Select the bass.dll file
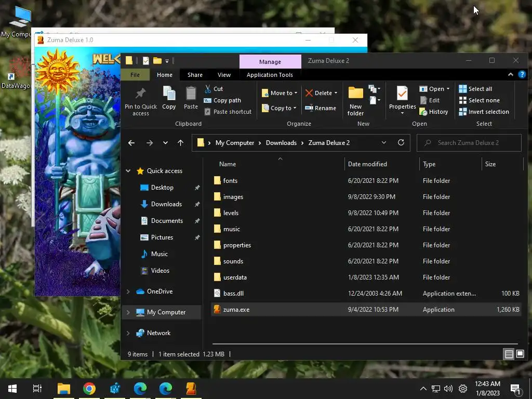 366,294
